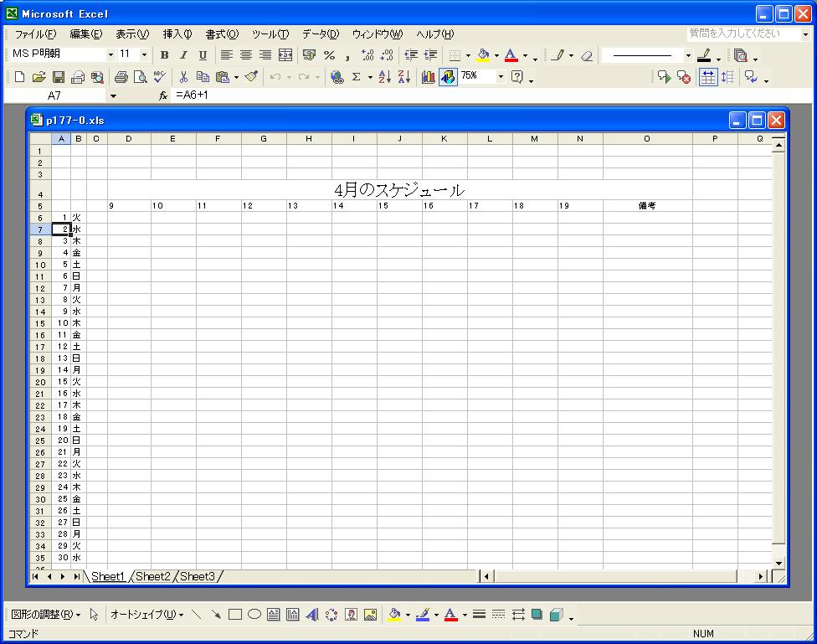The width and height of the screenshot is (817, 644).
Task: Paste using the clipboard icon
Action: (x=223, y=77)
